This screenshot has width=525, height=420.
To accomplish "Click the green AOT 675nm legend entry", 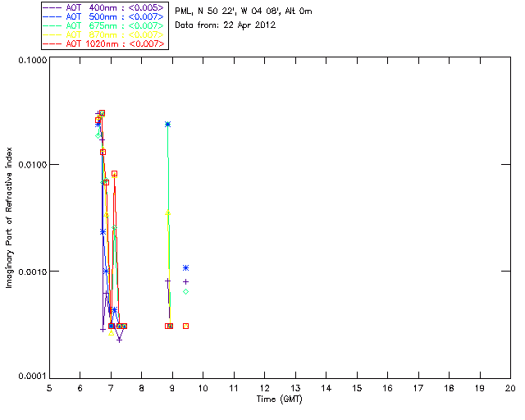I will (x=104, y=25).
